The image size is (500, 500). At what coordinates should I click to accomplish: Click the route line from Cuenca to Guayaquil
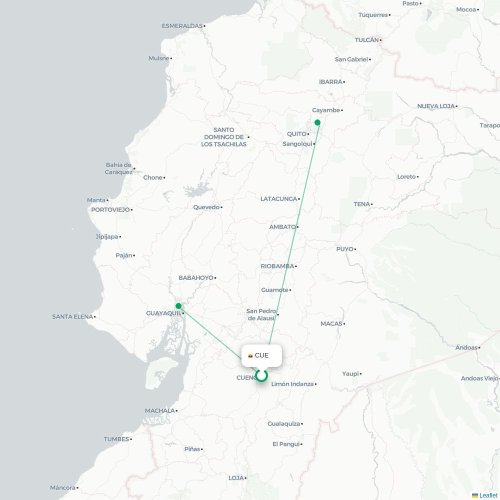coord(210,333)
